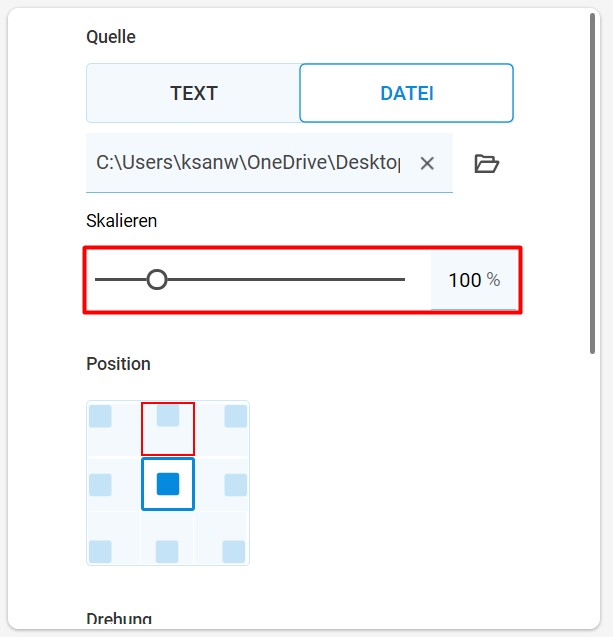
Task: Select top-left position square
Action: (100, 416)
